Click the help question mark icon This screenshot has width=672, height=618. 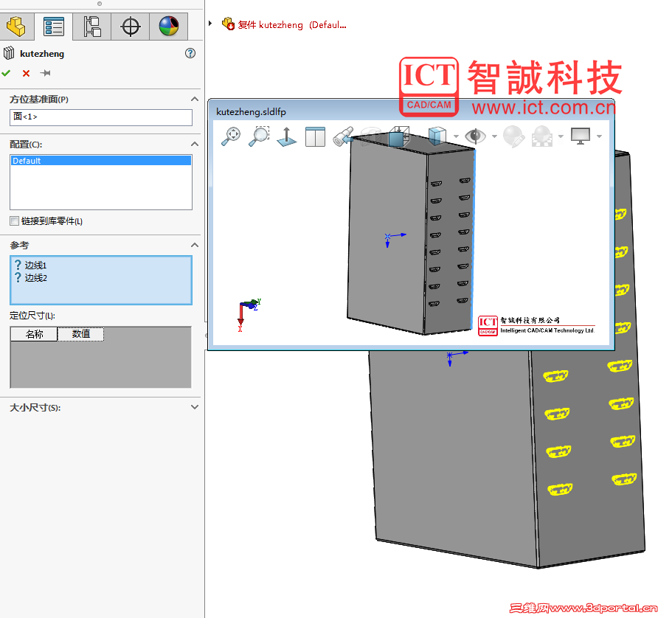click(x=190, y=53)
